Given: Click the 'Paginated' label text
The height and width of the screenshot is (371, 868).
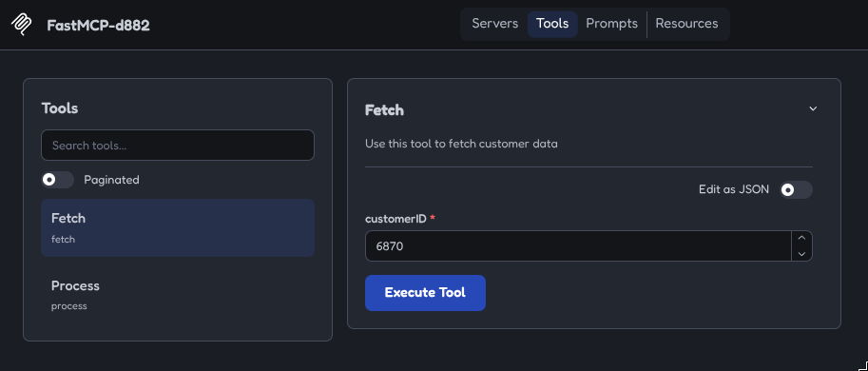Looking at the screenshot, I should (x=111, y=180).
